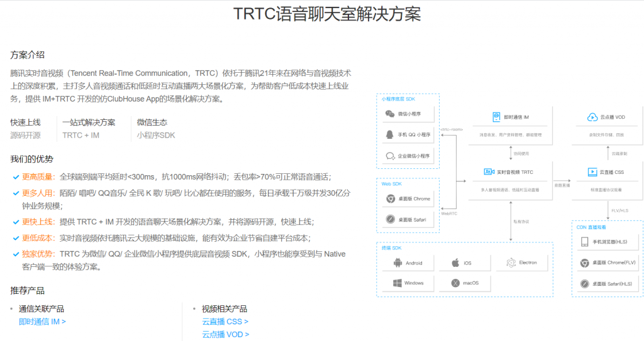Click the desktop Safari icon in Web SDK

tap(391, 220)
